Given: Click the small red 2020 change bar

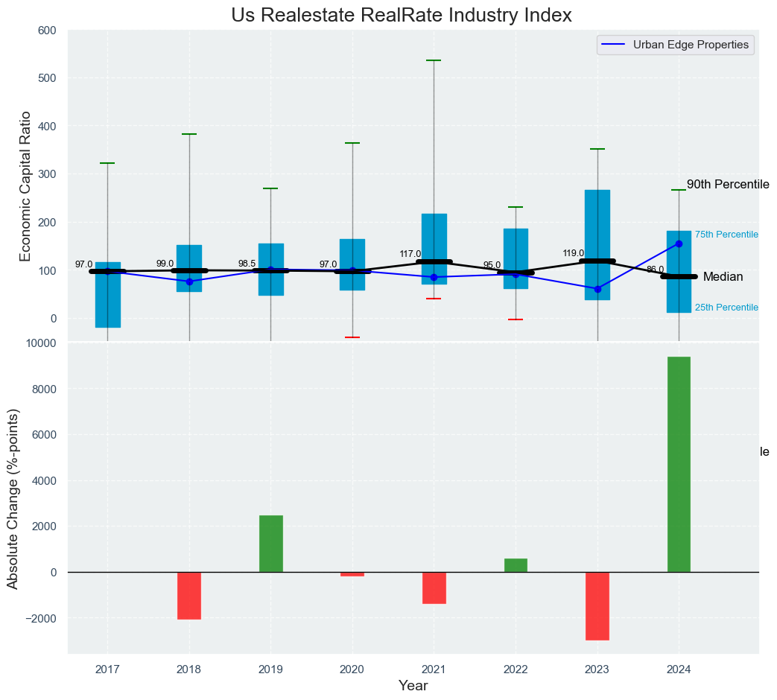Looking at the screenshot, I should click(352, 574).
